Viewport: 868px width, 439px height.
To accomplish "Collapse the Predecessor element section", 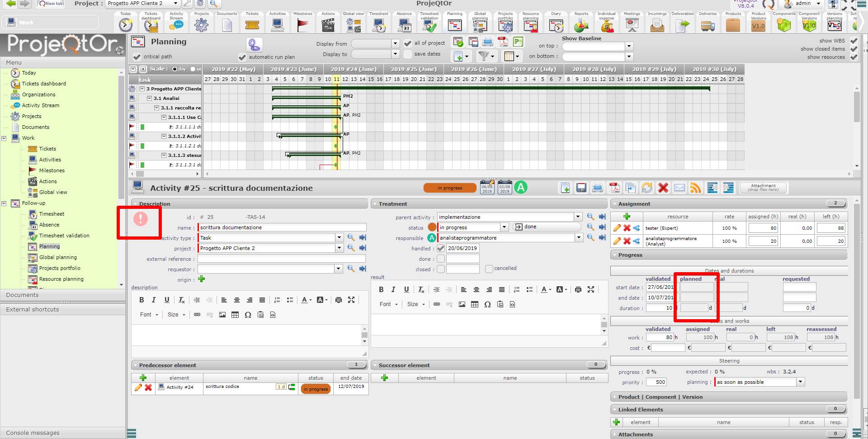I will (135, 365).
